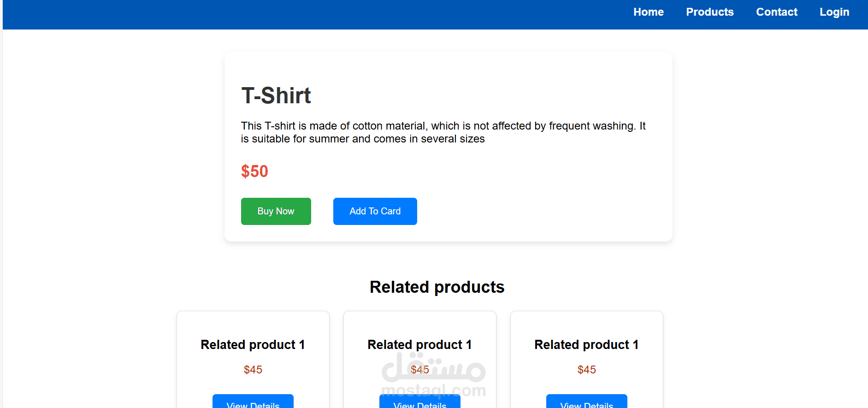Open the Contact nav link

point(776,12)
